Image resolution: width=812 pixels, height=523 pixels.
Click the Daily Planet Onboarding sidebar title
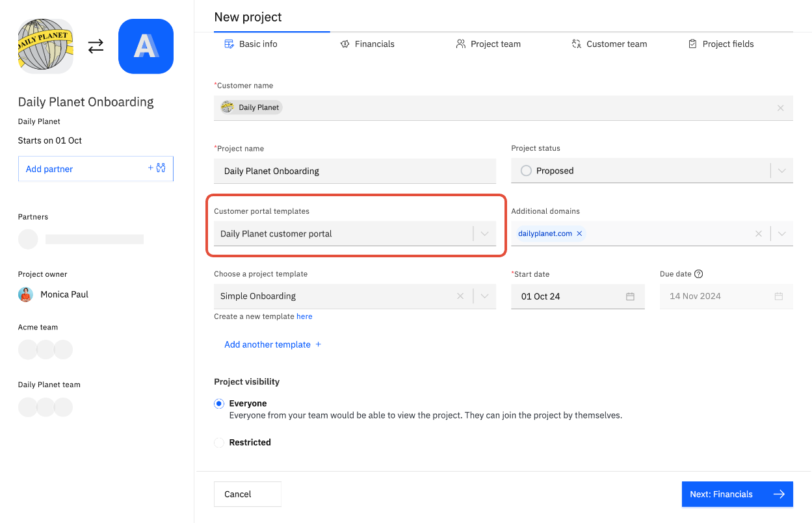tap(86, 102)
